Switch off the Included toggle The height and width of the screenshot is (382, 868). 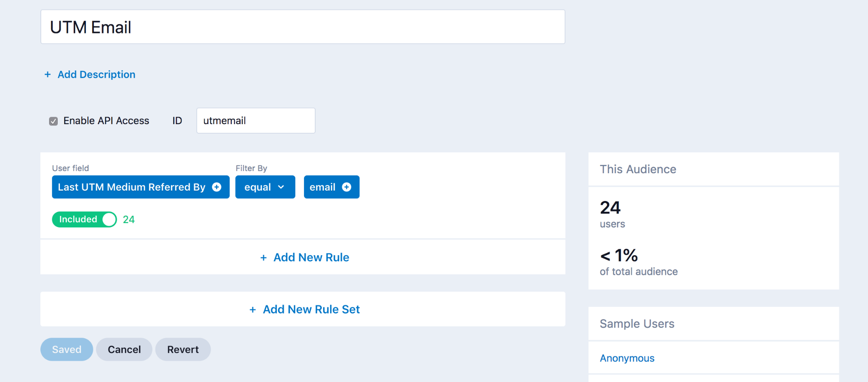tap(84, 220)
